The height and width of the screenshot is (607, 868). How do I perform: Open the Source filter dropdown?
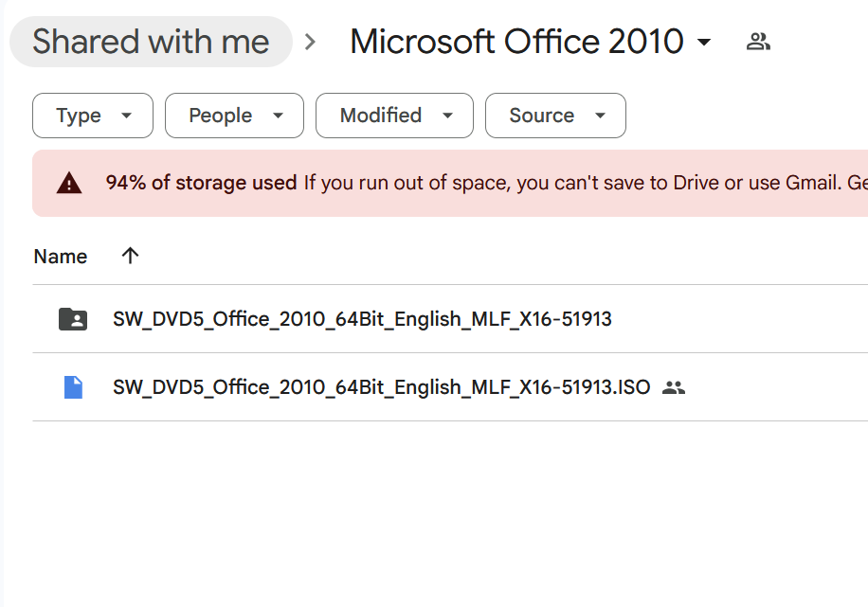[x=555, y=116]
